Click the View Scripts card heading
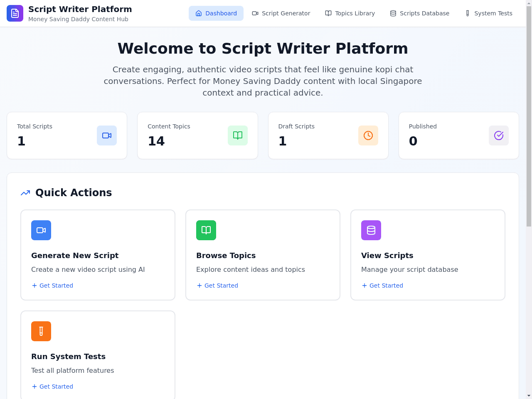Viewport: 532px width, 399px height. coord(387,256)
